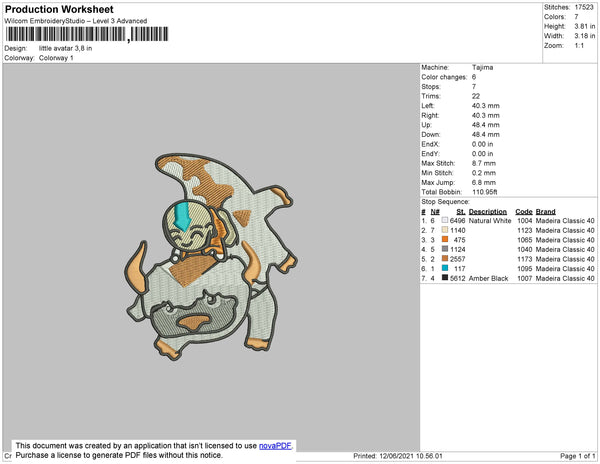600x464 pixels.
Task: Click the novaPDF hyperlink
Action: click(x=275, y=446)
